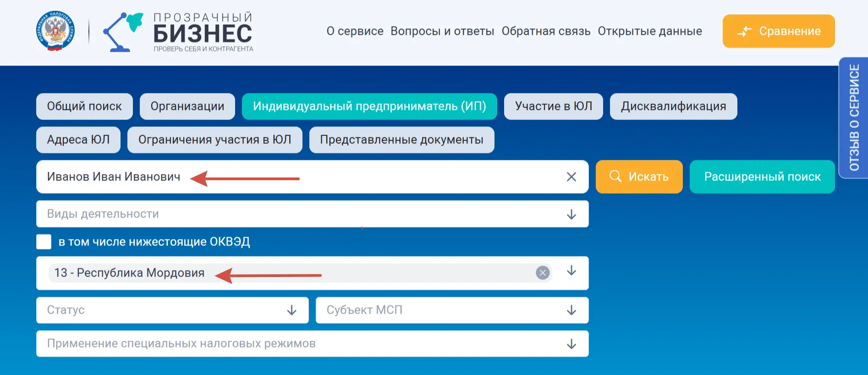The width and height of the screenshot is (868, 375).
Task: Click the Federal Tax Service emblem logo
Action: coord(55,31)
